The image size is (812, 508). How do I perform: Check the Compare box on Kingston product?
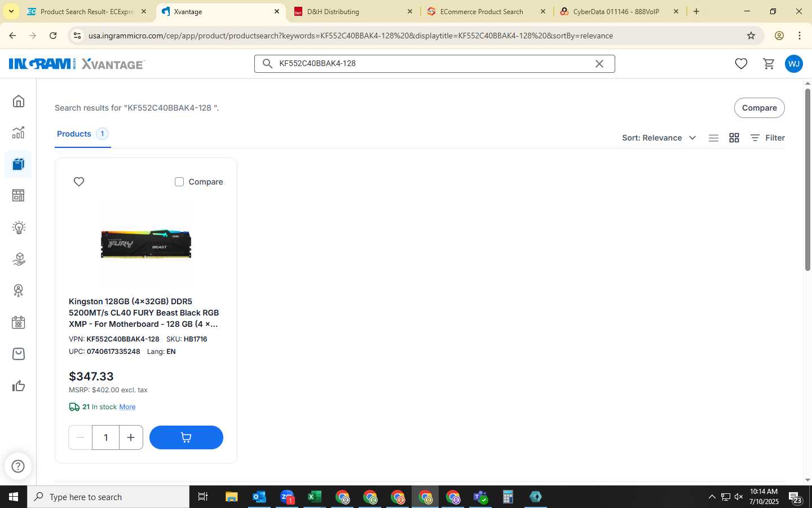[179, 182]
